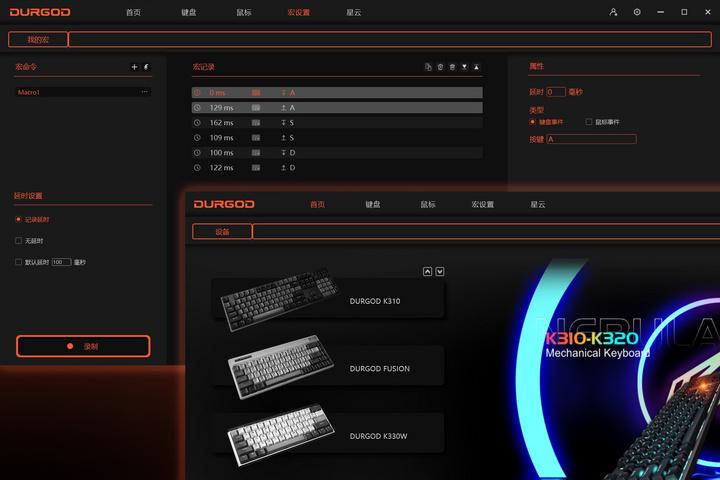The width and height of the screenshot is (720, 480).
Task: Check the 鼠标事件 option
Action: [589, 122]
